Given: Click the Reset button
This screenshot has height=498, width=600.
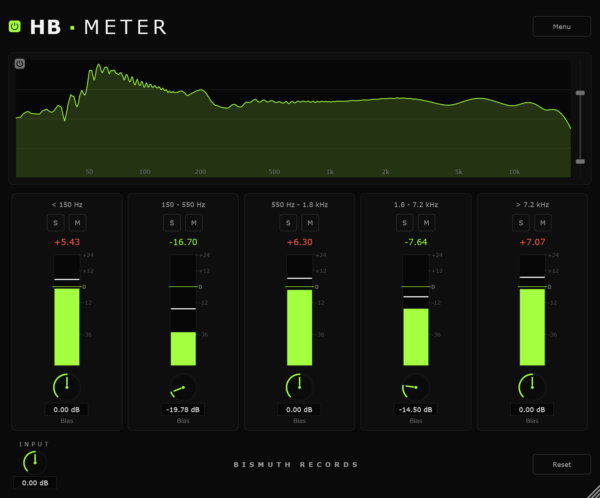Looking at the screenshot, I should [561, 464].
